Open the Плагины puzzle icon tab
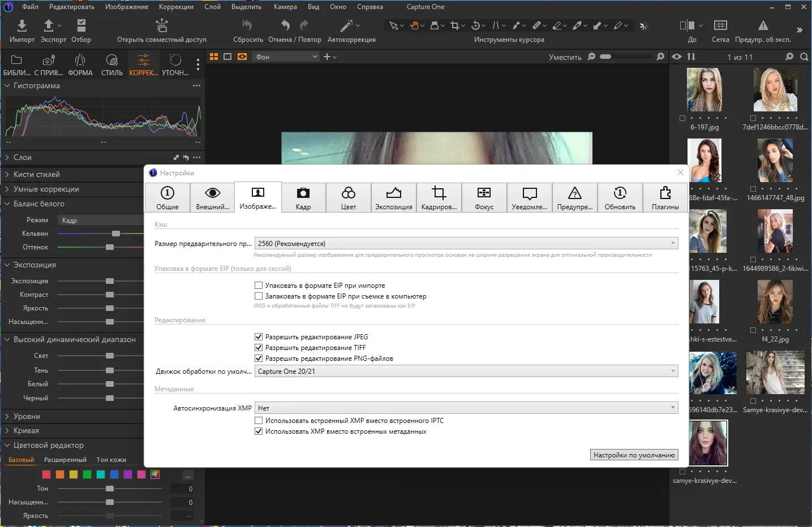Image resolution: width=812 pixels, height=527 pixels. pos(665,197)
